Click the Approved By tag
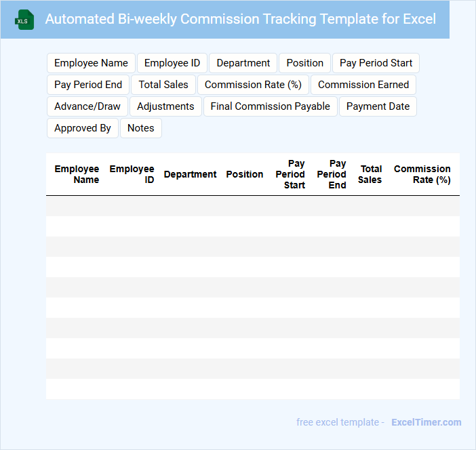Image resolution: width=476 pixels, height=450 pixels. (x=83, y=128)
